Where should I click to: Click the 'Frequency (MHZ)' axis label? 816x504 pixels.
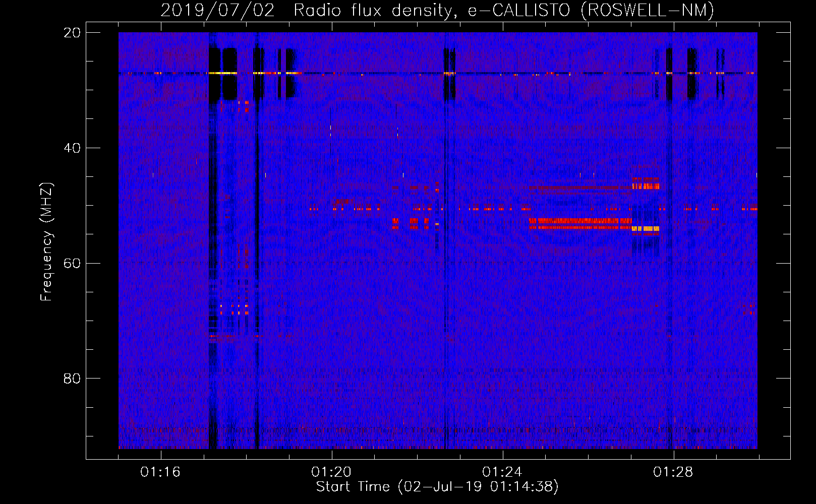point(46,241)
